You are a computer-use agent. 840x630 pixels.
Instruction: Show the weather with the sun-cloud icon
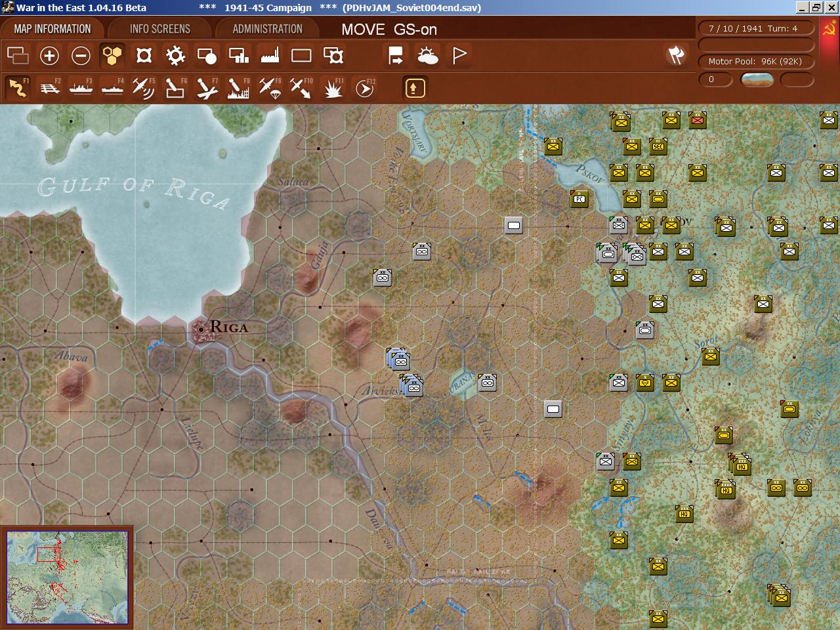(x=427, y=56)
